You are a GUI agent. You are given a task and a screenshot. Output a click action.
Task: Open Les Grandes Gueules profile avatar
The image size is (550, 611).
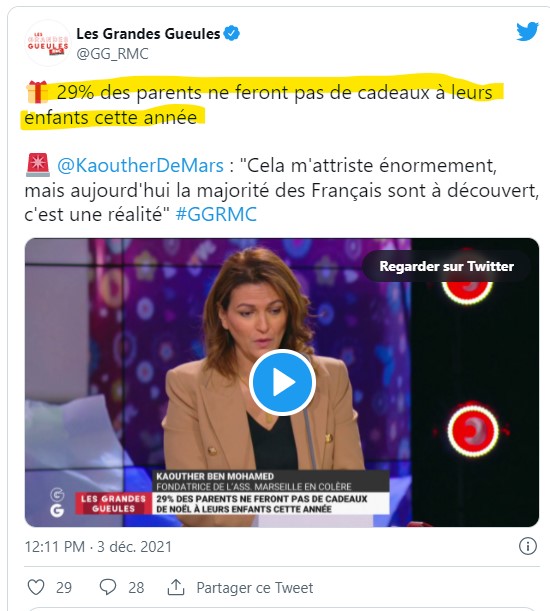(x=48, y=43)
